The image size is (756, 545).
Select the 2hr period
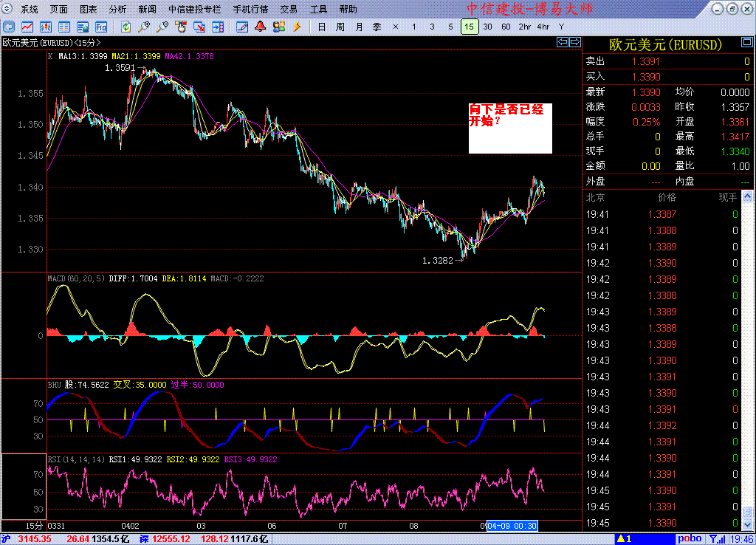[525, 27]
